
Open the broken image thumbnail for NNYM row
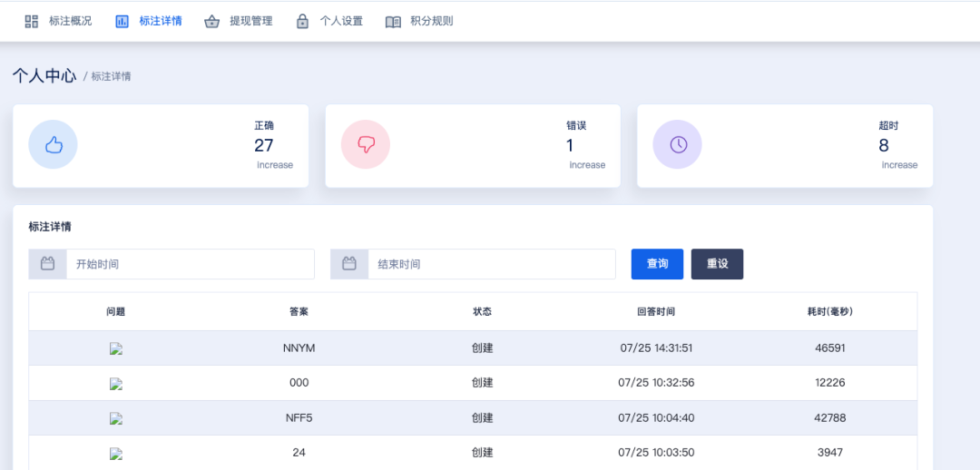[115, 348]
